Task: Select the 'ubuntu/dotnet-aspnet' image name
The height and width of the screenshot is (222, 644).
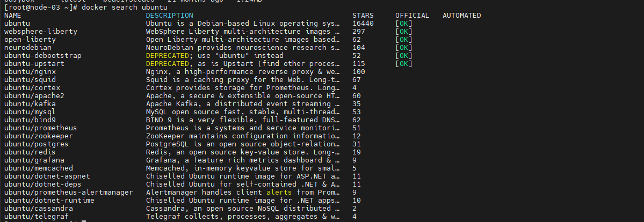Action: pos(47,176)
